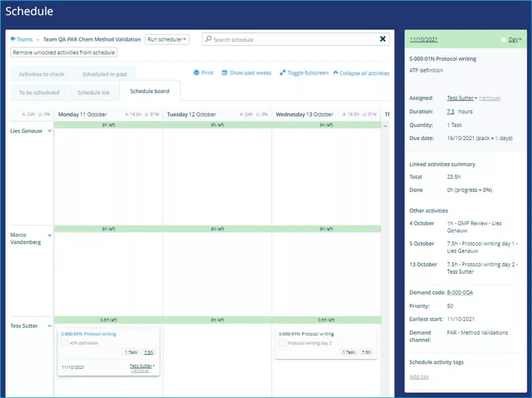532x398 pixels.
Task: Click the Toggle fullscreen arrows icon
Action: pos(282,72)
